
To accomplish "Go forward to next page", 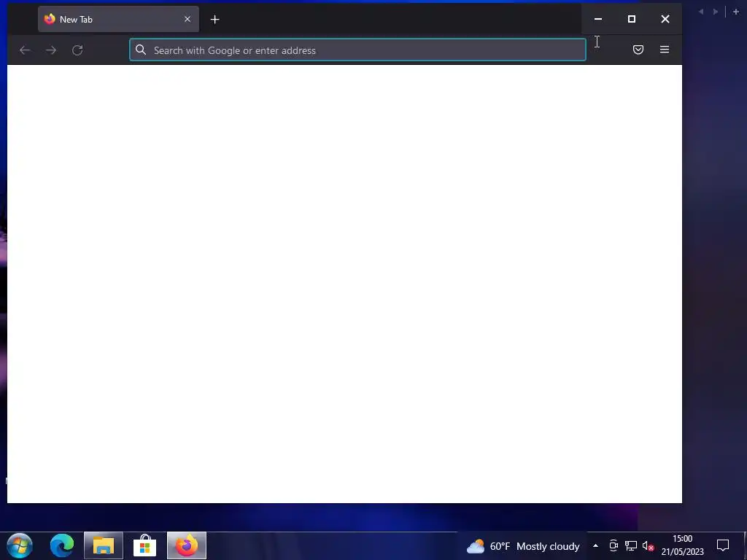I will [51, 50].
